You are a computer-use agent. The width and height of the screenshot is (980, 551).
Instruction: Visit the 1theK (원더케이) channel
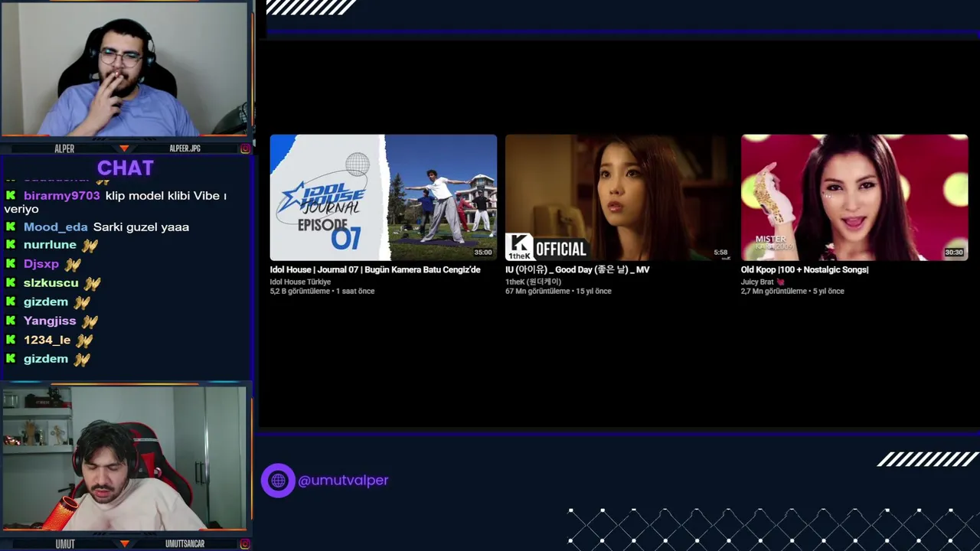coord(534,282)
